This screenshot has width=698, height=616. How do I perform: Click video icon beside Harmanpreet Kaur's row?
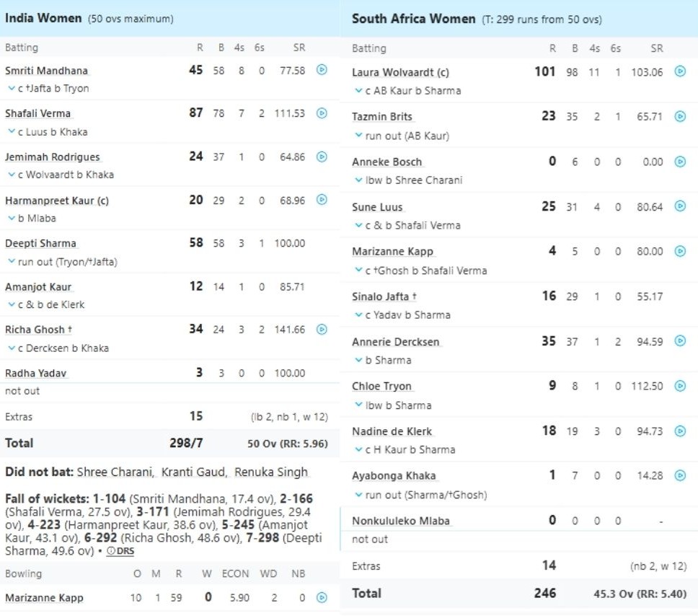[x=322, y=200]
